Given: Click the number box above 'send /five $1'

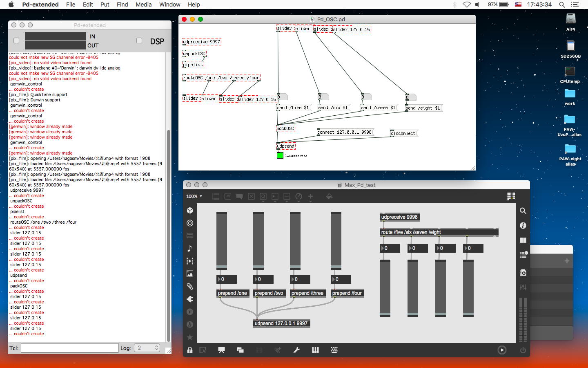Looking at the screenshot, I should [x=282, y=97].
